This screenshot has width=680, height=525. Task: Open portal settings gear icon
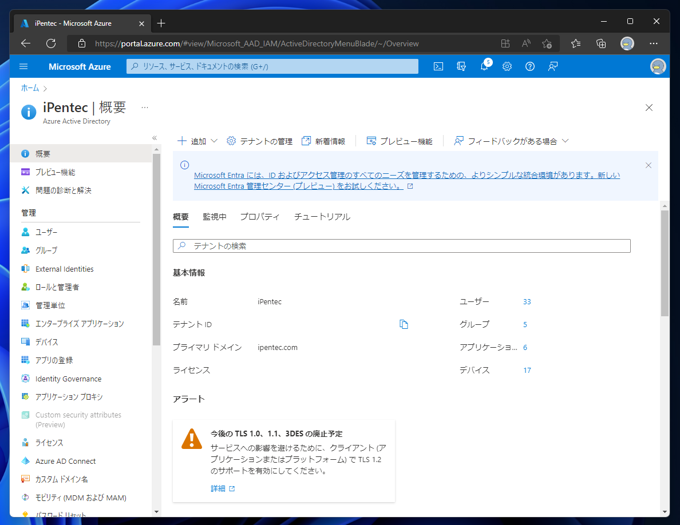507,66
